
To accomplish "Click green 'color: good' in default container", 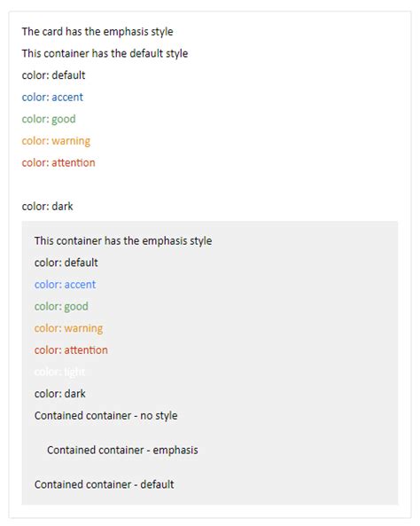I will coord(49,119).
